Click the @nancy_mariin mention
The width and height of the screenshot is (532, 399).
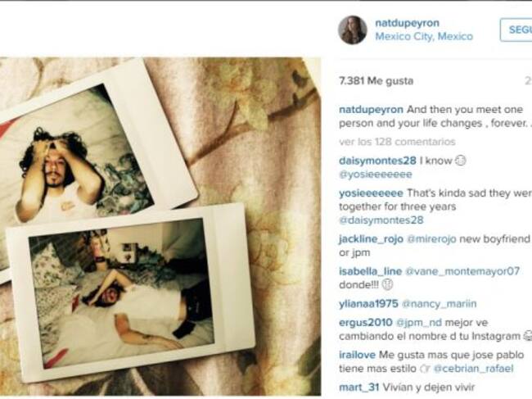pyautogui.click(x=439, y=304)
